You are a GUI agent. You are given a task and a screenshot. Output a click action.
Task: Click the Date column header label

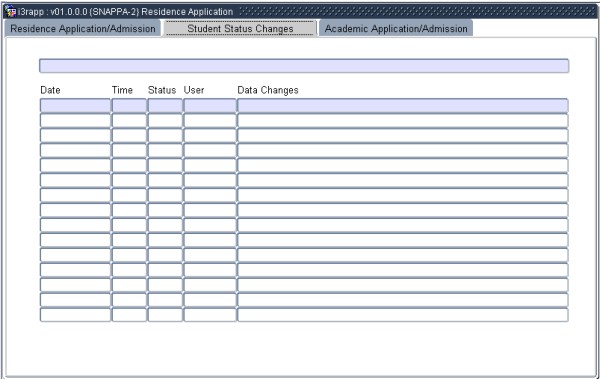coord(51,90)
